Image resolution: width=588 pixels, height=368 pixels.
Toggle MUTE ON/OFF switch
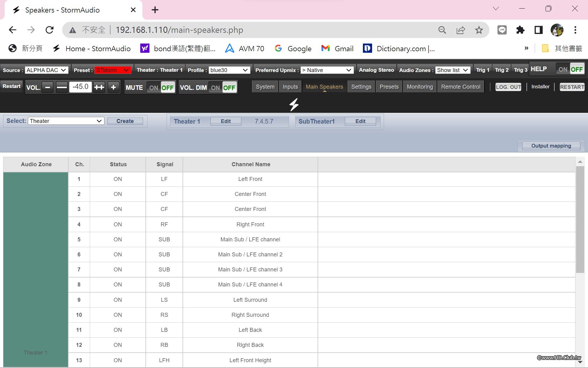[x=161, y=88]
